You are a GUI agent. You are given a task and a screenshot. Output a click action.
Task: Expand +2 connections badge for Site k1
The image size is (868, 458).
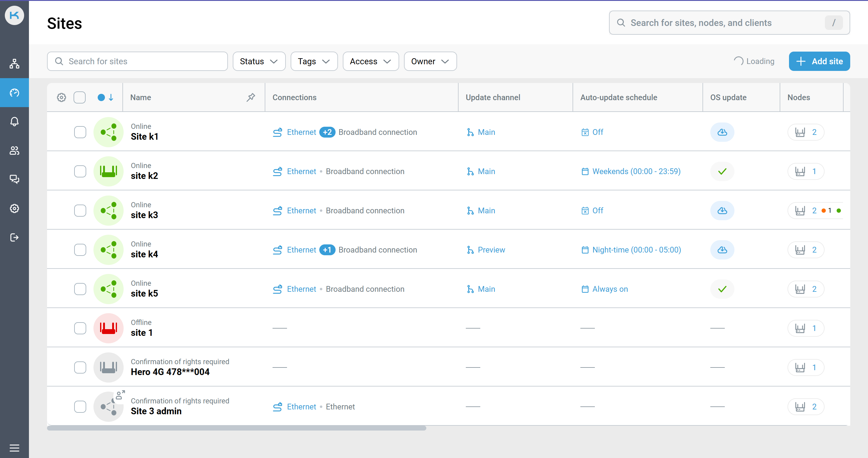click(327, 132)
